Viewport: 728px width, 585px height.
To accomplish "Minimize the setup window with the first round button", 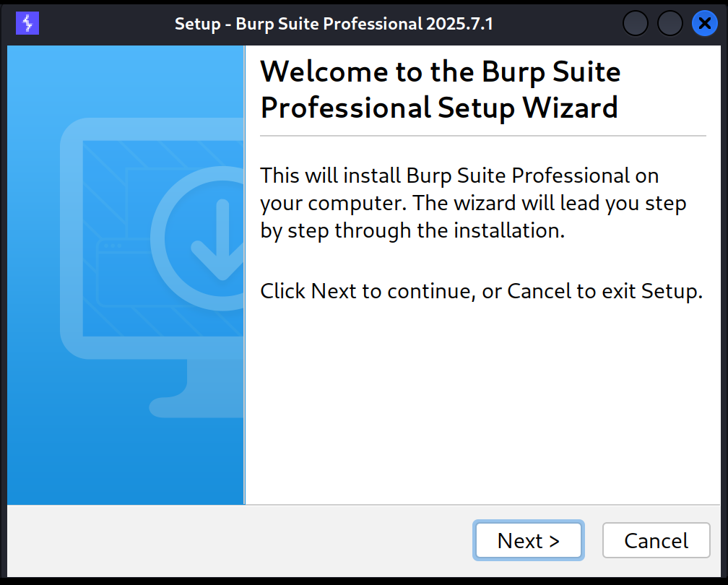I will [635, 23].
